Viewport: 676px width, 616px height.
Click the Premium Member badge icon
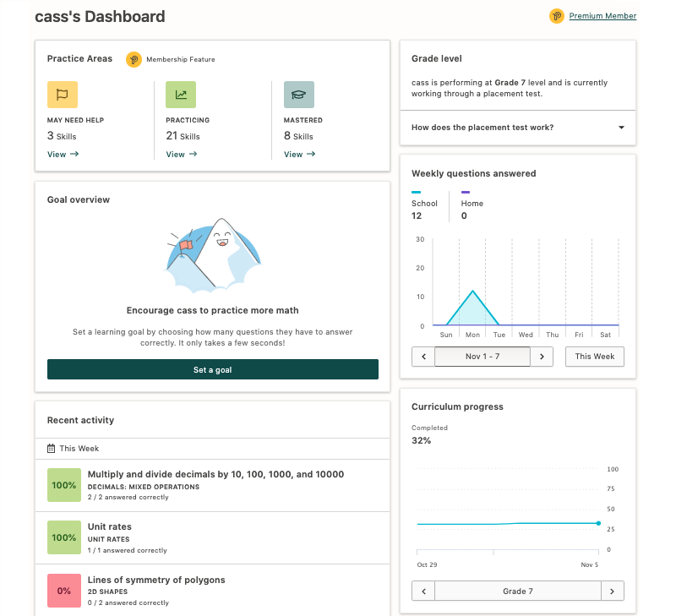(557, 16)
